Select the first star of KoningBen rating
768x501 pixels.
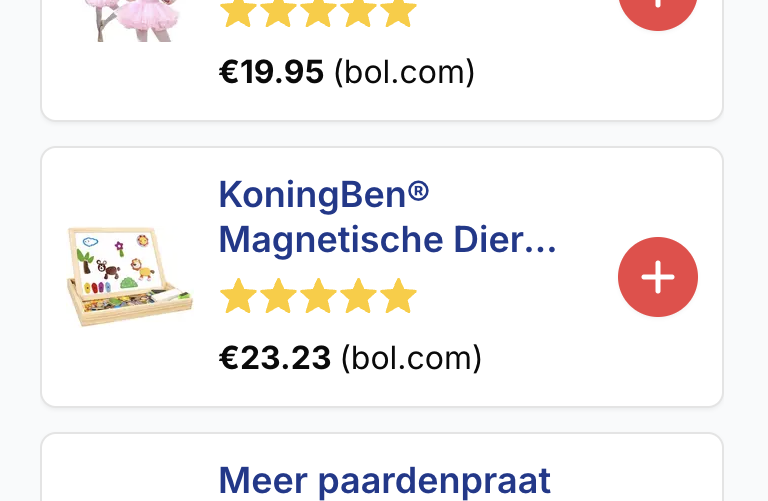pos(238,297)
